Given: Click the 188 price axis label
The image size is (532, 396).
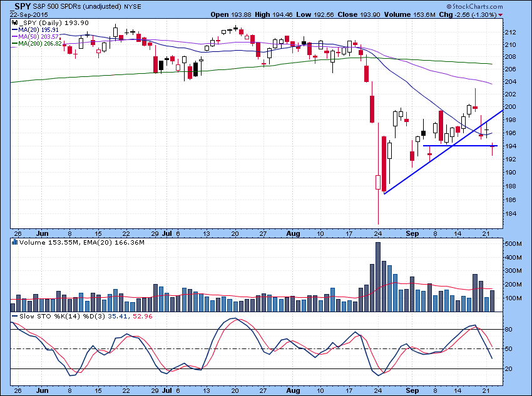Looking at the screenshot, I should pos(511,186).
